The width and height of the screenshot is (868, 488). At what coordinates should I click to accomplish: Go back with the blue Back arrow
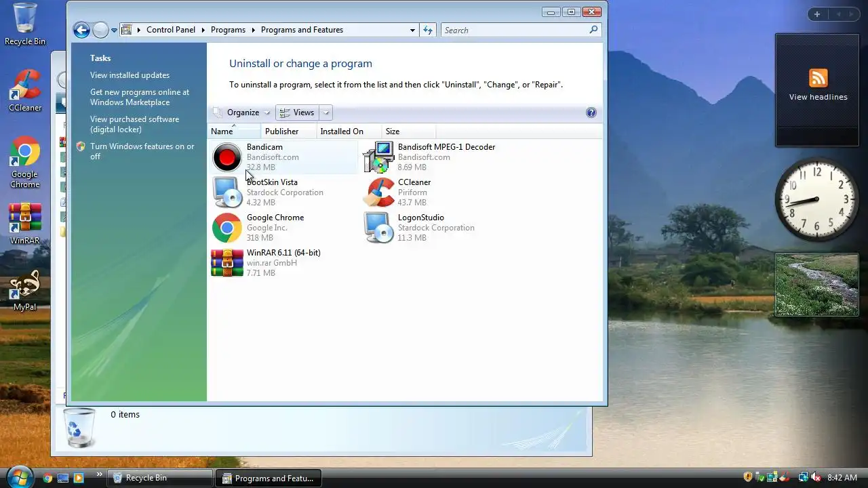pos(81,30)
